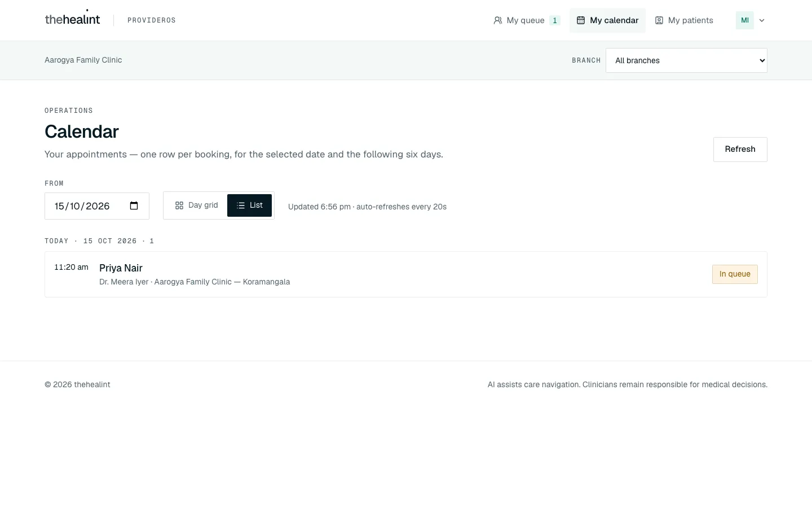
Task: Switch to Day grid view
Action: point(196,205)
